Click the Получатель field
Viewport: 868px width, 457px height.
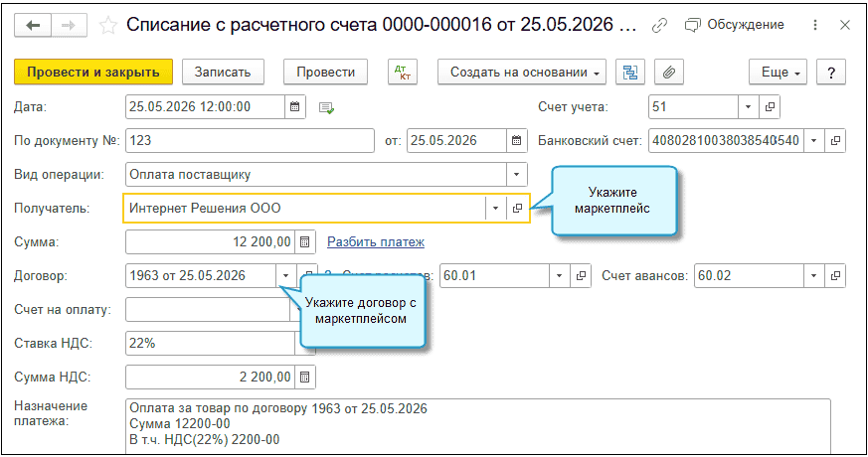tap(304, 208)
